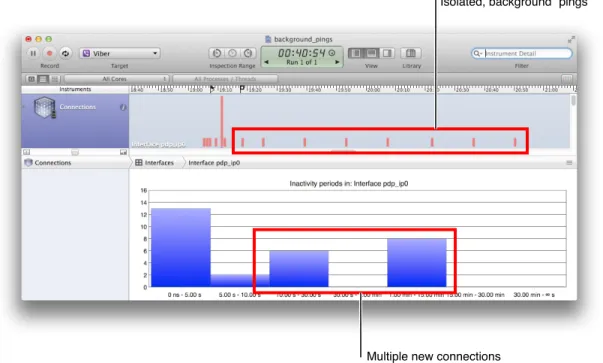Open the Viber target dropdown

point(120,53)
